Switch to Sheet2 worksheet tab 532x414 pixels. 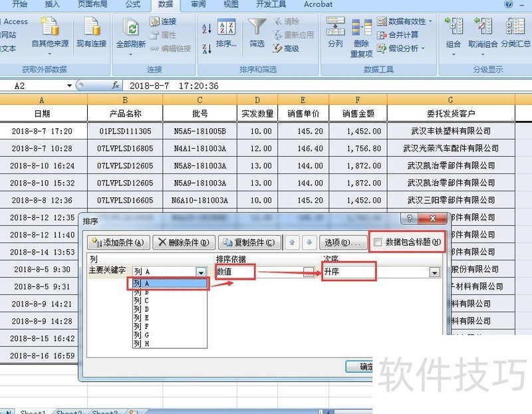(69, 411)
